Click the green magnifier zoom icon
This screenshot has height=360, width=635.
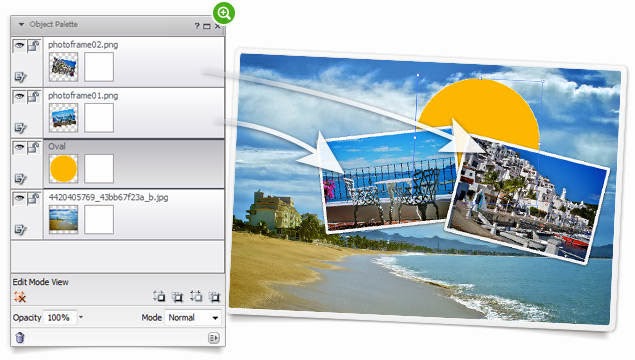pos(224,13)
